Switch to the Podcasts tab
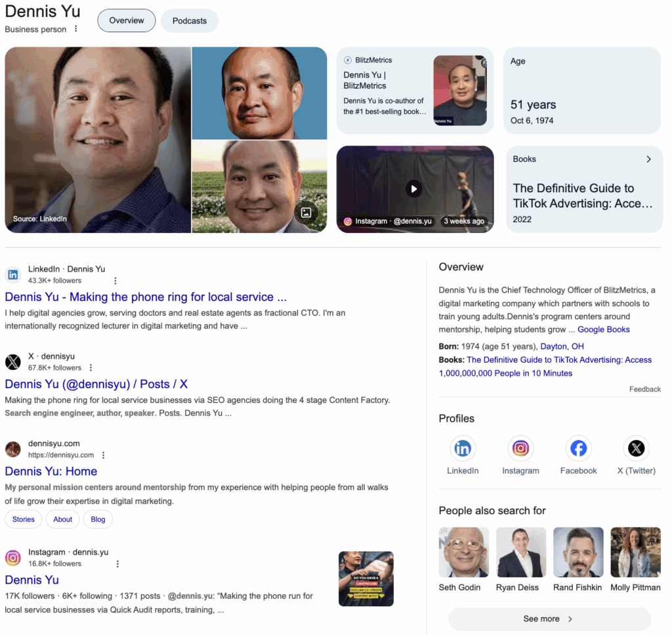The width and height of the screenshot is (672, 635). [189, 21]
